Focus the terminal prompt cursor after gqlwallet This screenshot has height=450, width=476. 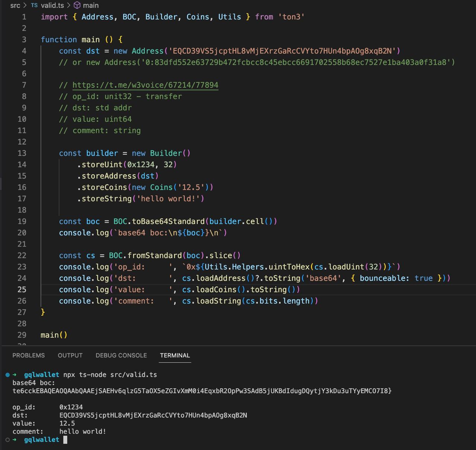65,440
